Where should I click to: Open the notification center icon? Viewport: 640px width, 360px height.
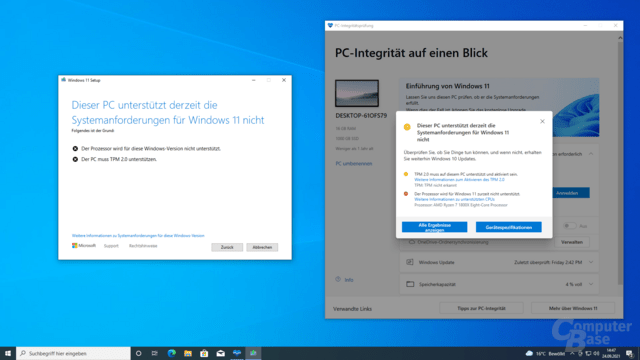pos(629,353)
